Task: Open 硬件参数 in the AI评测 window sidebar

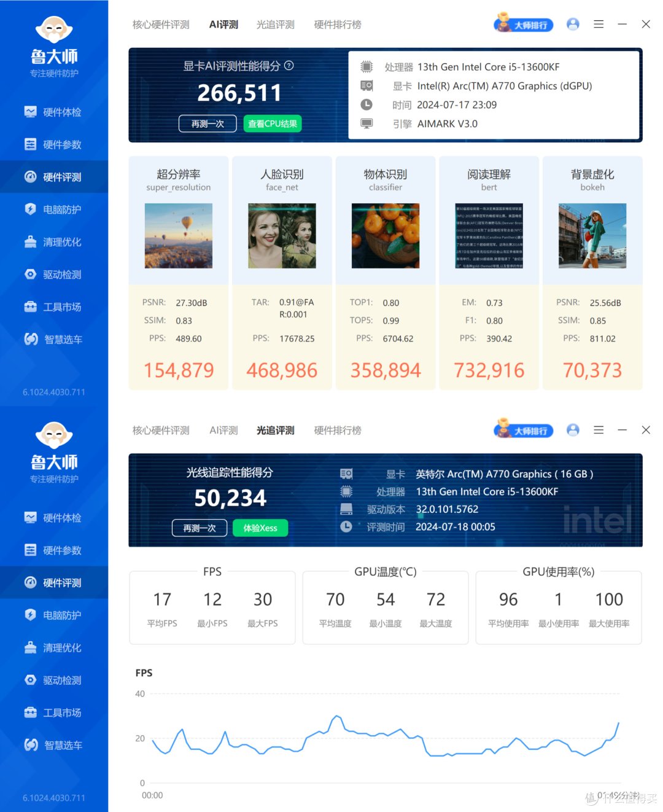Action: click(54, 144)
